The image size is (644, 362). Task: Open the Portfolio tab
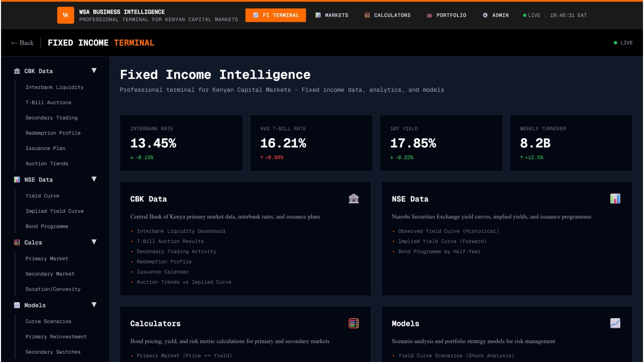click(x=446, y=15)
